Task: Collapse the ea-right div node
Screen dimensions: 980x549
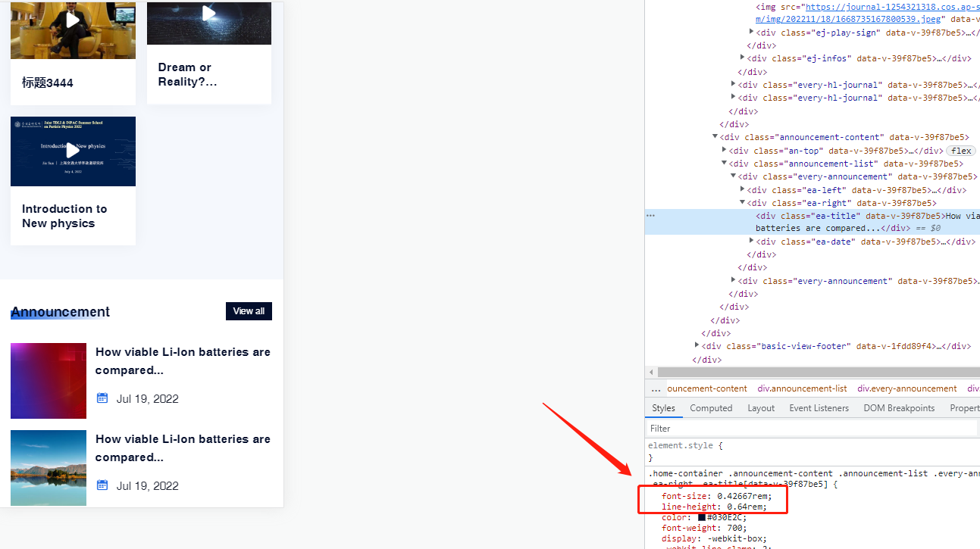Action: (743, 203)
